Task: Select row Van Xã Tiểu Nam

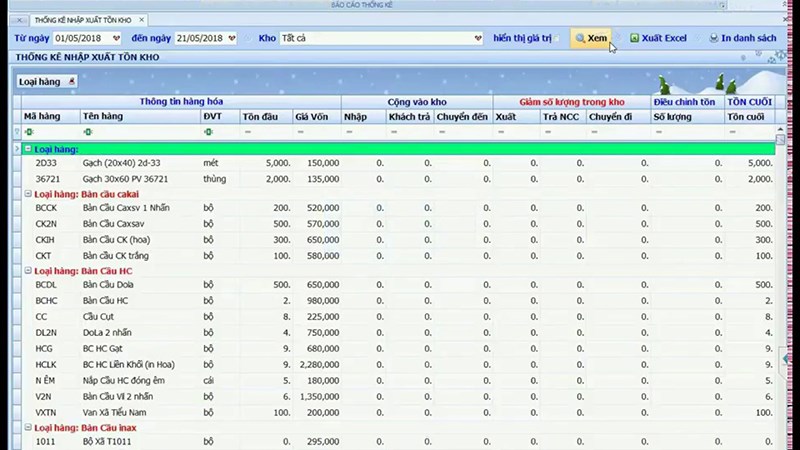Action: click(398, 412)
